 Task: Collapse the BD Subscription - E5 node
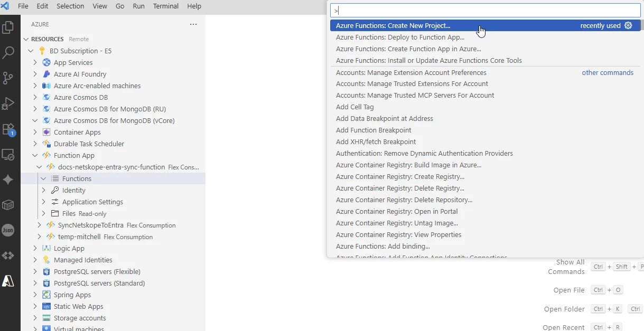31,51
